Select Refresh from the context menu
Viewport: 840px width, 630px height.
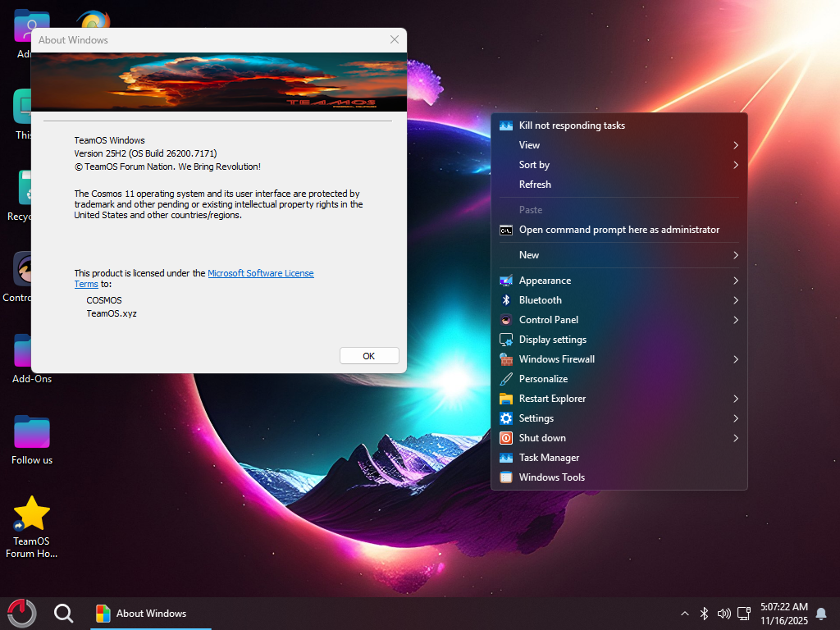(x=535, y=185)
